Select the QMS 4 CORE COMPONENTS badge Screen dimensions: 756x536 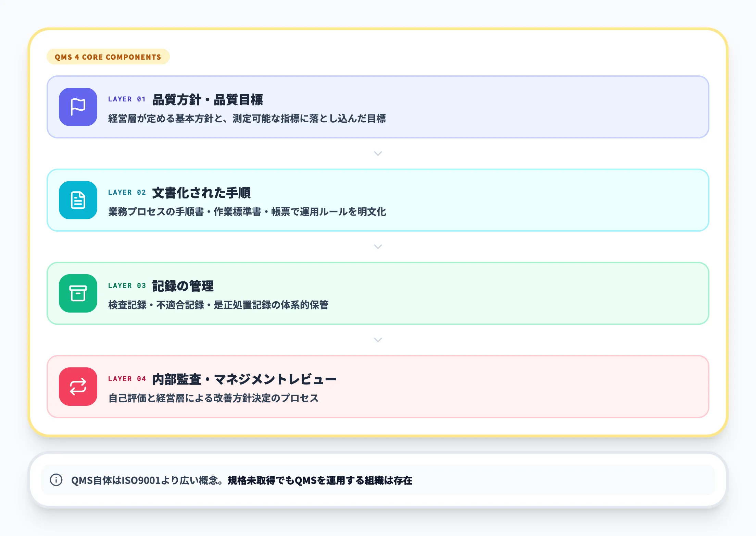pos(108,57)
